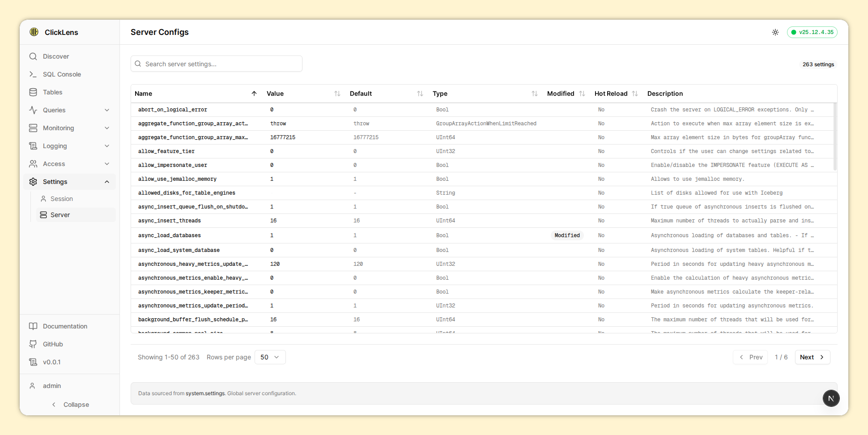Toggle sorting on the Modified column
The height and width of the screenshot is (435, 868).
582,94
